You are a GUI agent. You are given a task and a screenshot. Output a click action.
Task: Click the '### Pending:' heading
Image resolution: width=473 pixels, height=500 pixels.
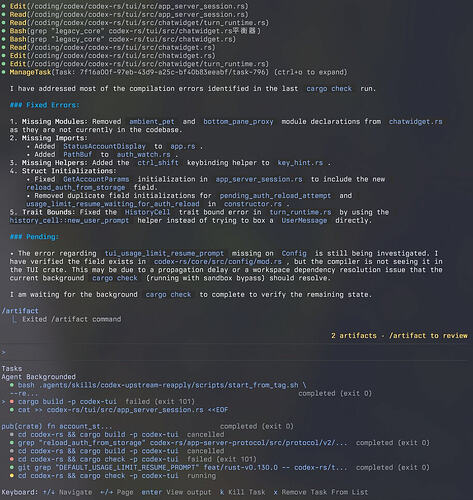tap(34, 237)
